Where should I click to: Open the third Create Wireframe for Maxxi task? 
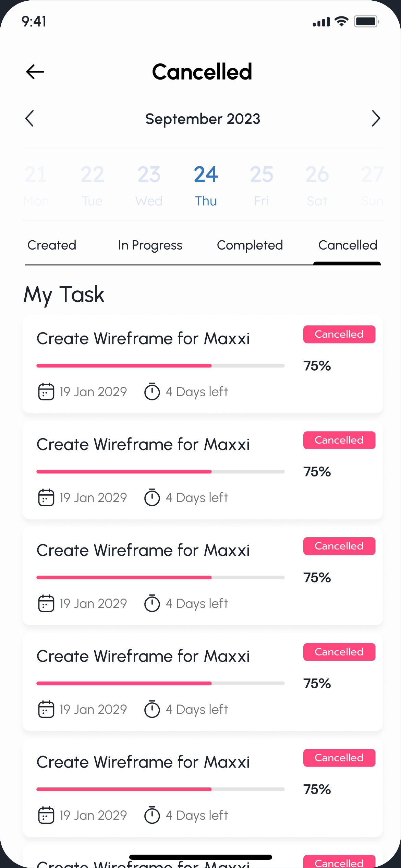pos(143,551)
